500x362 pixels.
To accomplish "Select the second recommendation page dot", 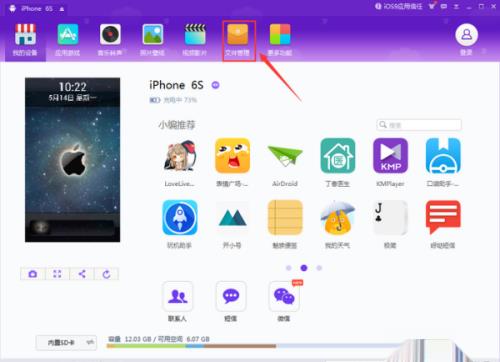I will tap(304, 268).
